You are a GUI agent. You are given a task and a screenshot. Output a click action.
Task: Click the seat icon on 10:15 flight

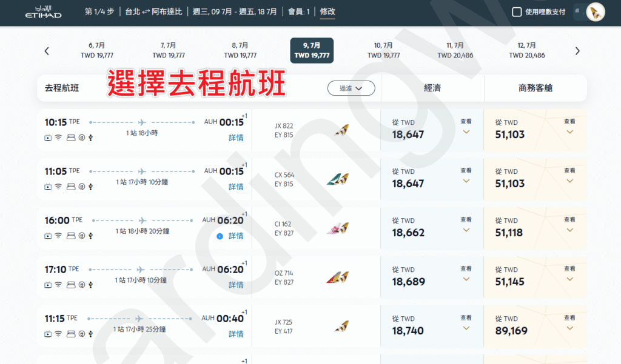(x=71, y=137)
